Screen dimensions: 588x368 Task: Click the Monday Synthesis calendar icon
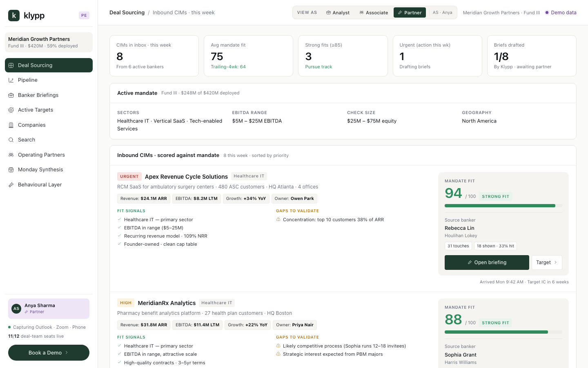click(x=11, y=170)
